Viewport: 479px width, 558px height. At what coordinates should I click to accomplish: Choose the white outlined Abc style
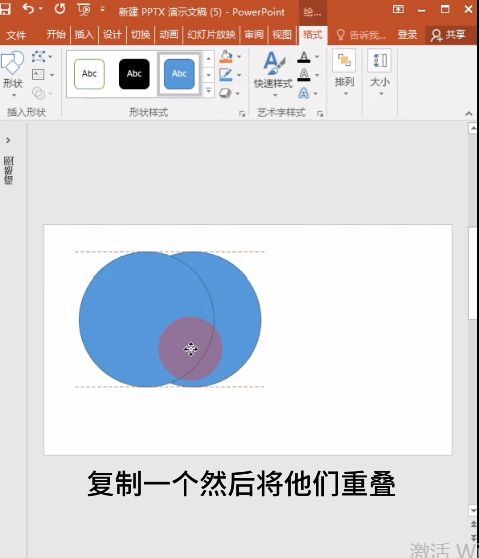coord(89,74)
